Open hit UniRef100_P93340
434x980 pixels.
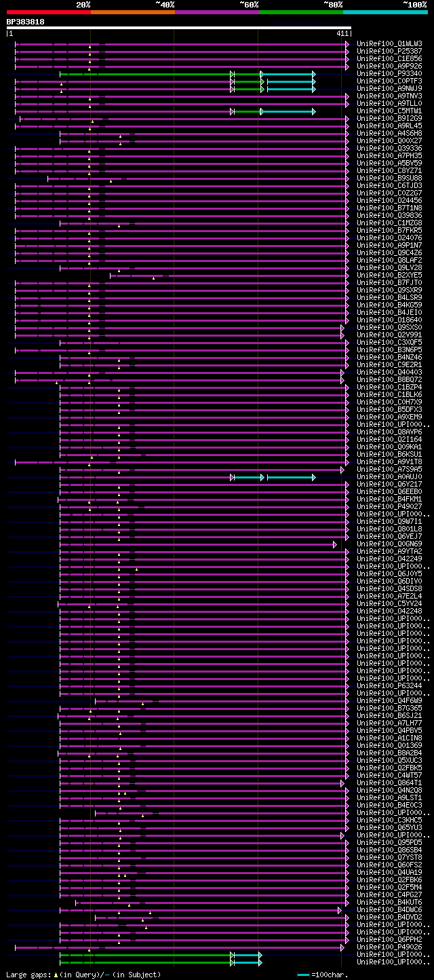tap(389, 73)
